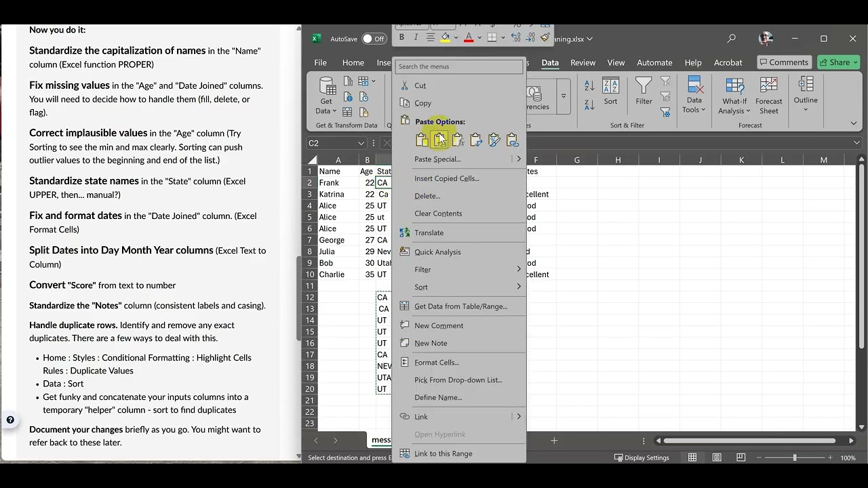
Task: Open the File tab
Action: tap(320, 62)
